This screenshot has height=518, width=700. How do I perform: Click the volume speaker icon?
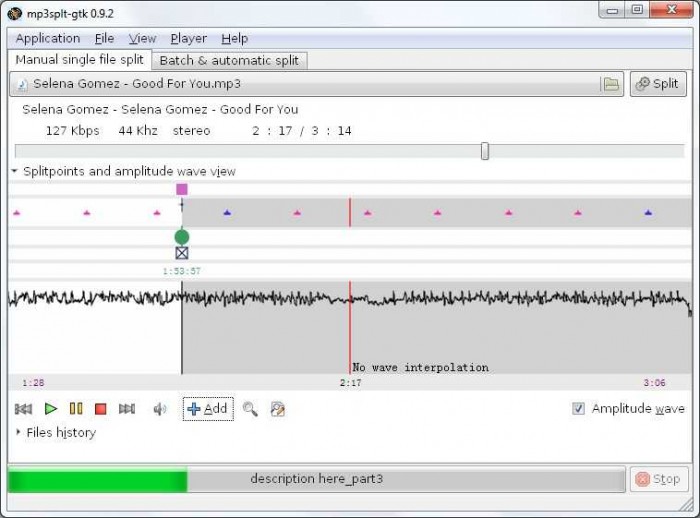[160, 409]
